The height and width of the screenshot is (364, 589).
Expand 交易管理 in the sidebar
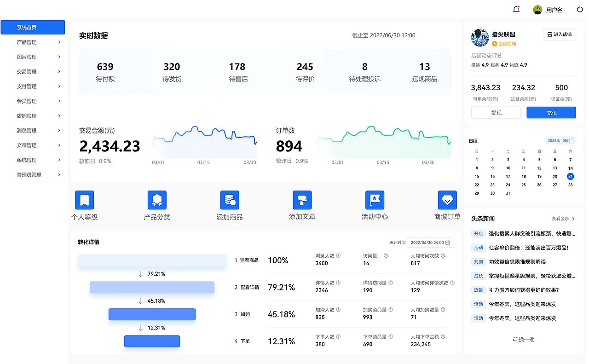(x=32, y=72)
